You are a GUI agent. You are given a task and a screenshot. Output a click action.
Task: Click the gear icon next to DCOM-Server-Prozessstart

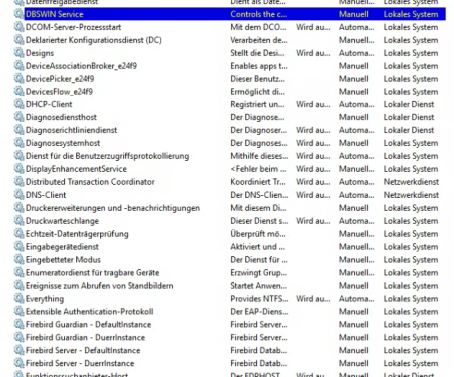tap(19, 27)
